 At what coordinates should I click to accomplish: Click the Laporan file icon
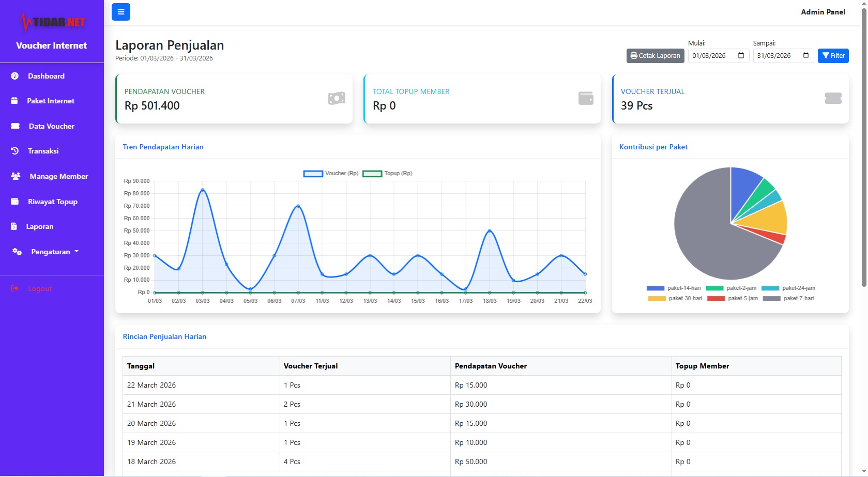pyautogui.click(x=14, y=226)
